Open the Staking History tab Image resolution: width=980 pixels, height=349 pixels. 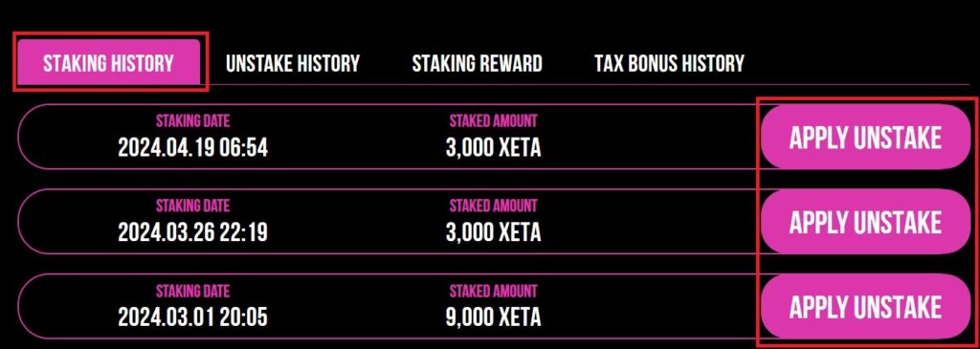pyautogui.click(x=108, y=63)
